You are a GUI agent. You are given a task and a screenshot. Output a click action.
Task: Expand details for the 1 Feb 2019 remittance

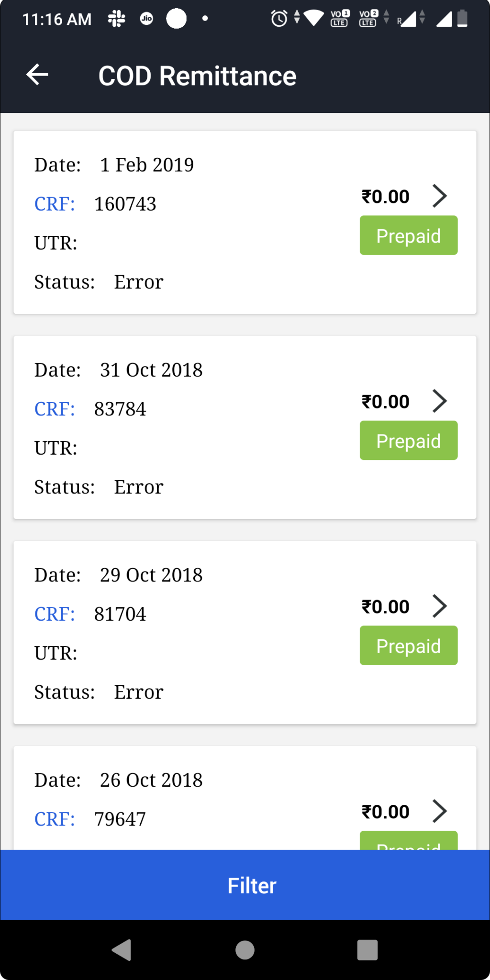440,196
